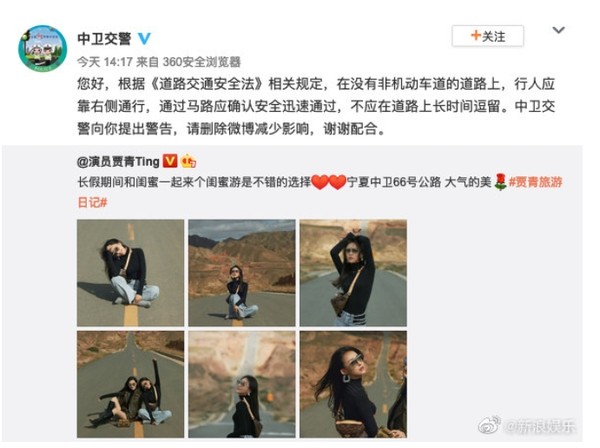Image resolution: width=600 pixels, height=448 pixels.
Task: Expand the post options chevron menu
Action: coord(558,30)
